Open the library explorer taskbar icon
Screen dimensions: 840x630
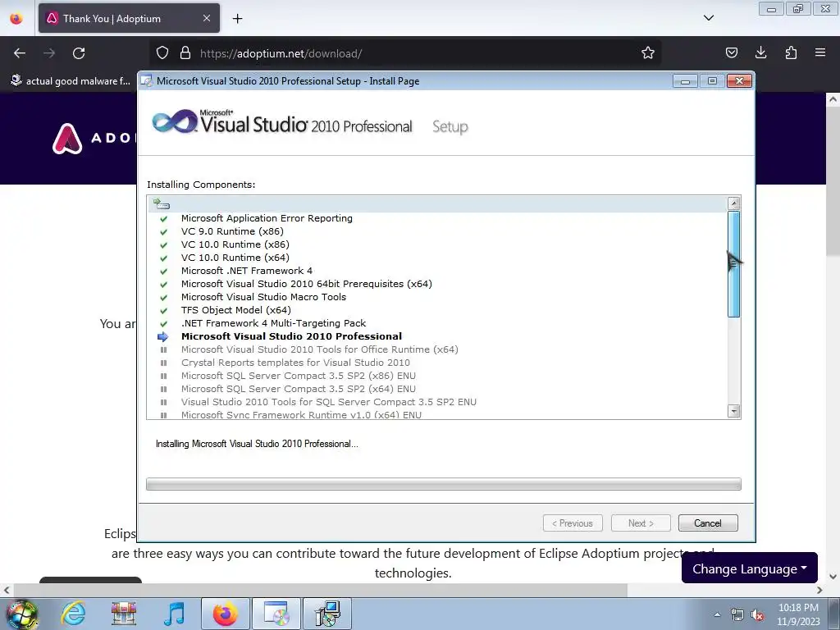click(124, 614)
